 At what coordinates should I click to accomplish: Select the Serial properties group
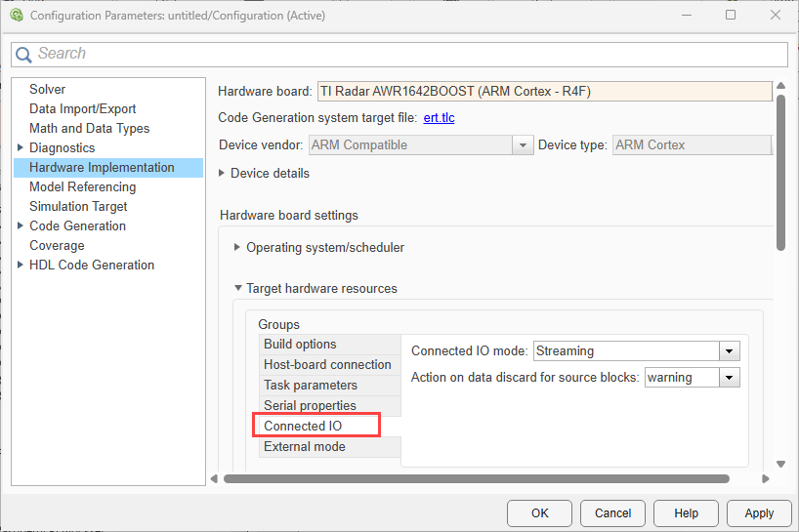(x=330, y=405)
